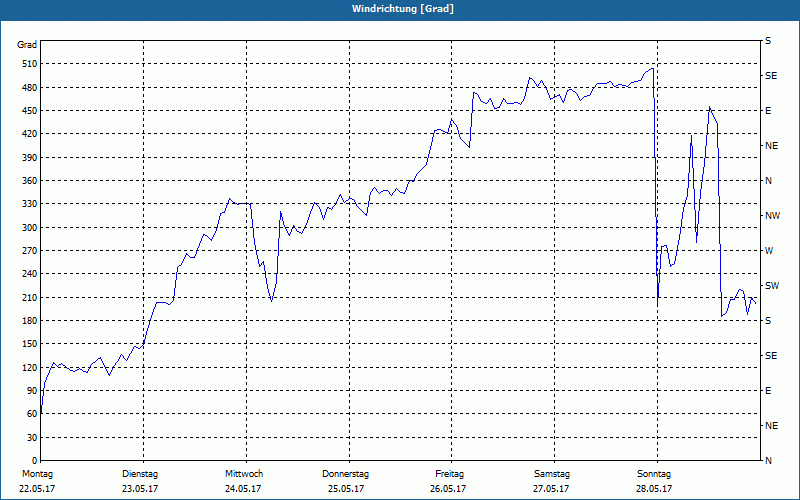Select the y-axis value "90"
Screen dimensions: 800x500
point(32,391)
